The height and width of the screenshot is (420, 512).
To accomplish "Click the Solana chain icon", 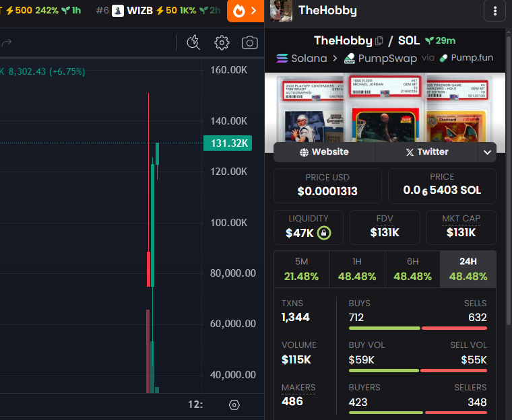I will [282, 58].
